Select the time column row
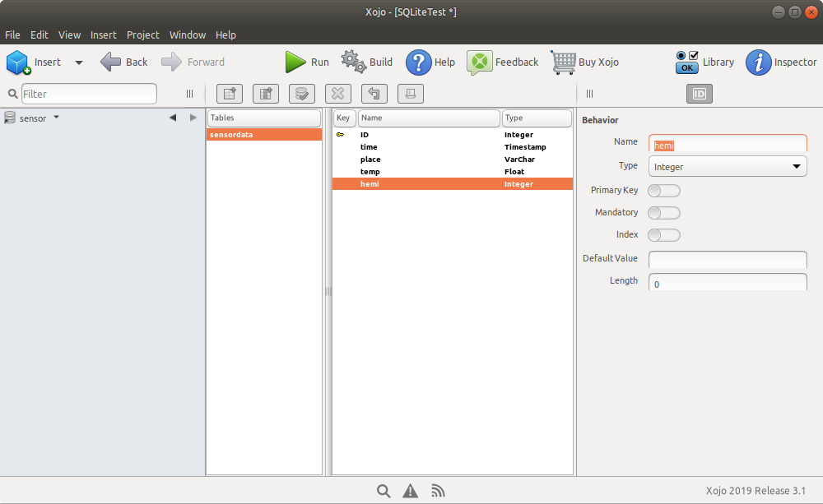The image size is (823, 504). point(453,147)
